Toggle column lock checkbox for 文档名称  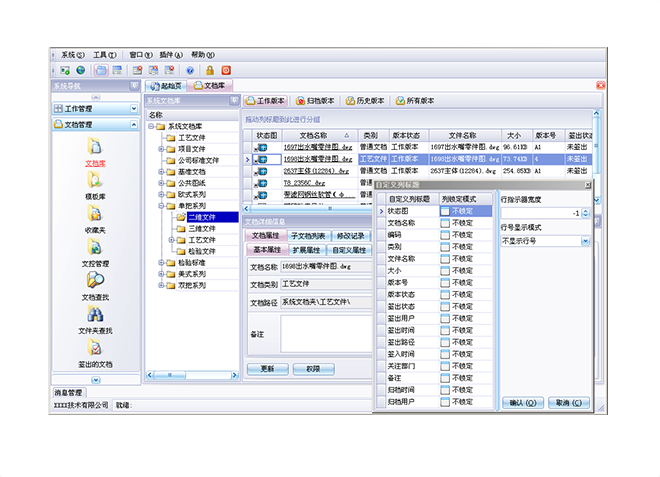click(x=445, y=223)
